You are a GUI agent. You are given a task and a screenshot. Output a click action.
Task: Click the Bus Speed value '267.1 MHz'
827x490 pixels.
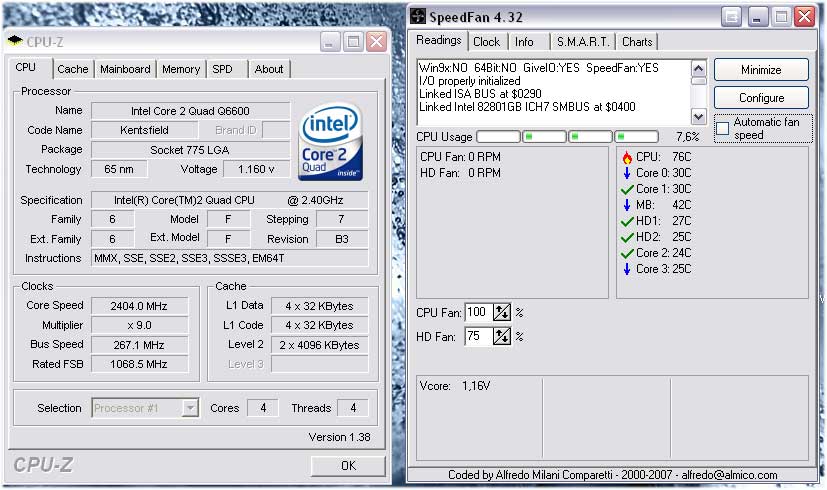(139, 345)
